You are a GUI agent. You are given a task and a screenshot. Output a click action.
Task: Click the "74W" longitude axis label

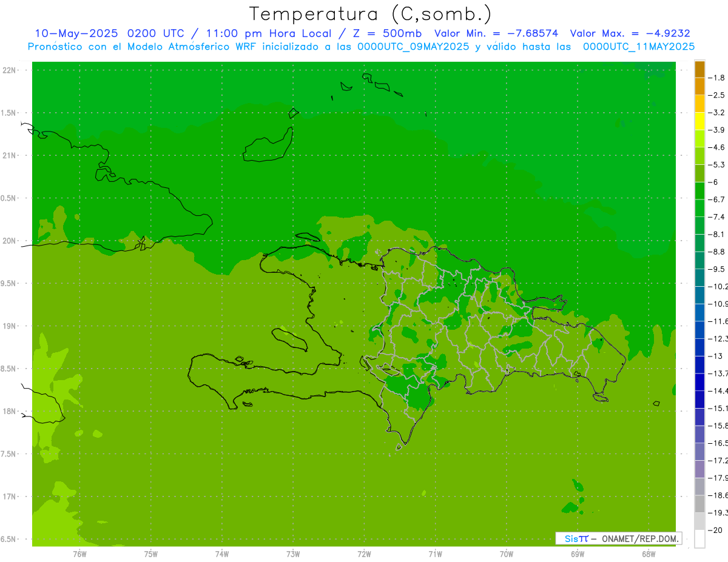click(221, 554)
